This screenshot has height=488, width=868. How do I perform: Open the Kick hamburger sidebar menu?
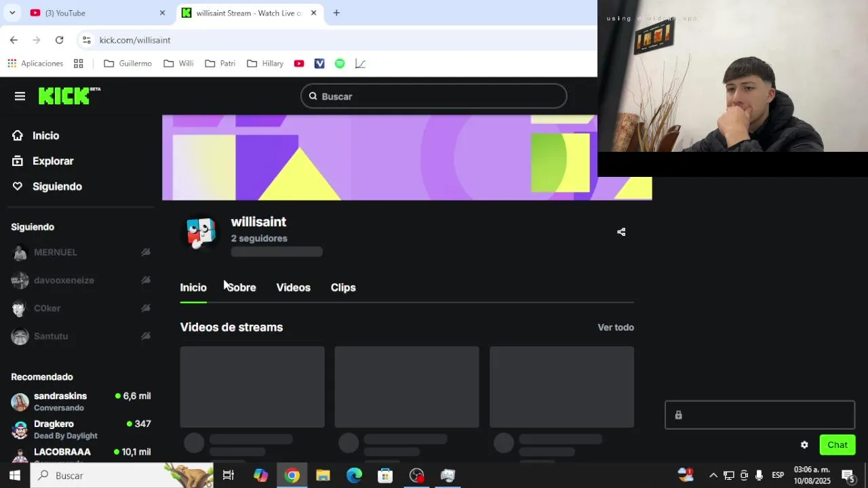[x=20, y=96]
